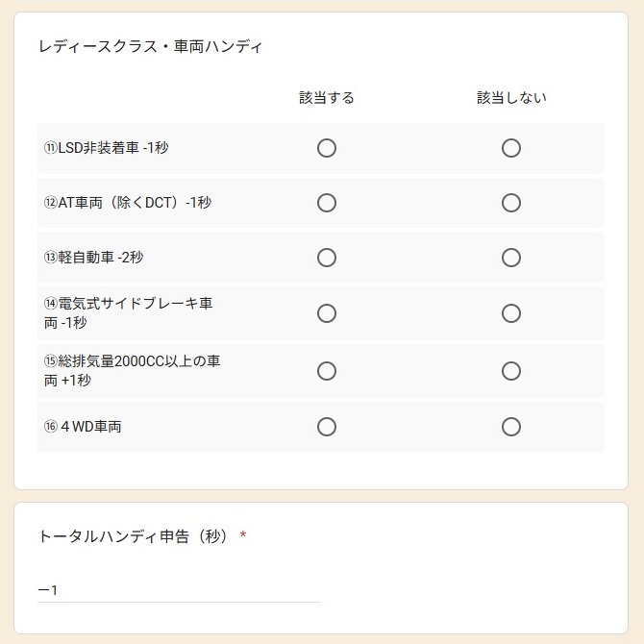
Task: Check 該当する for ⑯４WD車両
Action: (x=327, y=427)
